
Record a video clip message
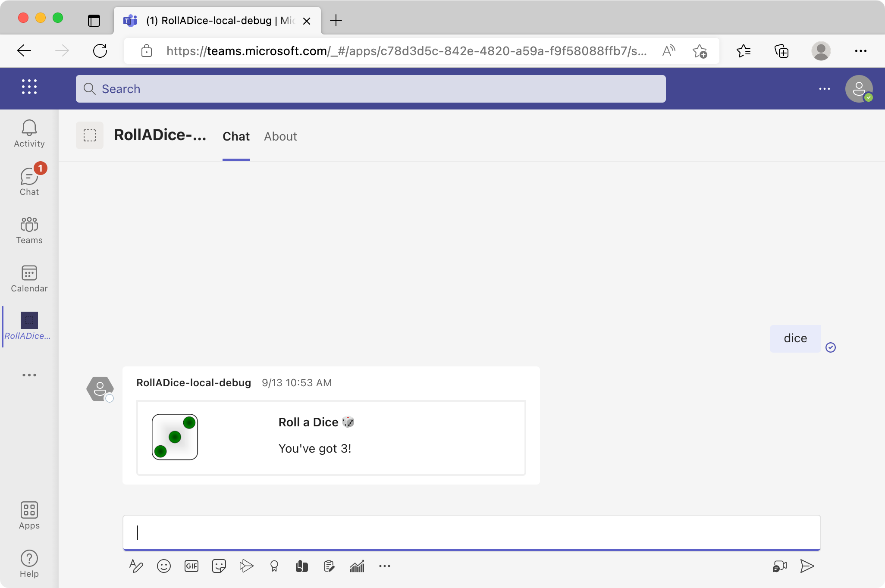(x=779, y=566)
